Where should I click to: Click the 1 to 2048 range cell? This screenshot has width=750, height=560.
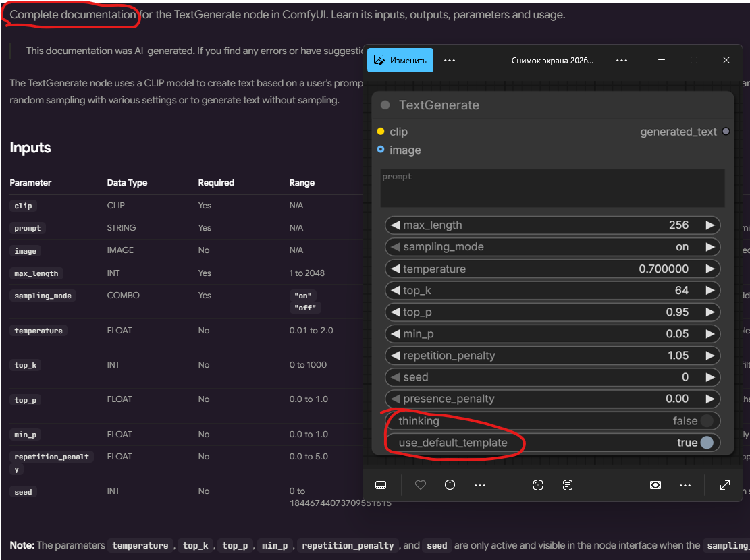coord(307,273)
